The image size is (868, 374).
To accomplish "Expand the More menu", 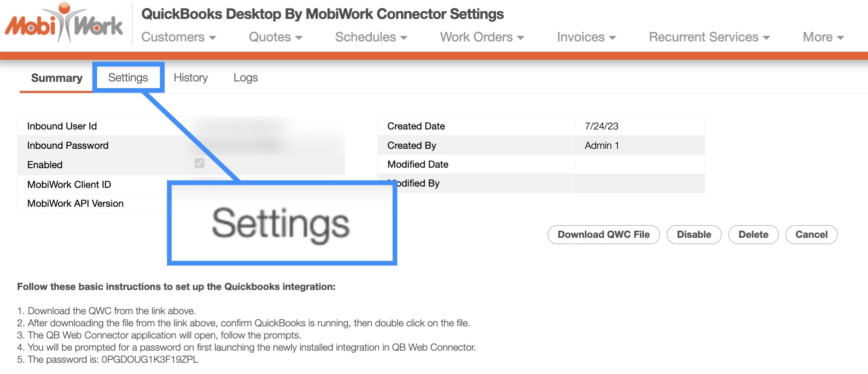I will (x=823, y=37).
